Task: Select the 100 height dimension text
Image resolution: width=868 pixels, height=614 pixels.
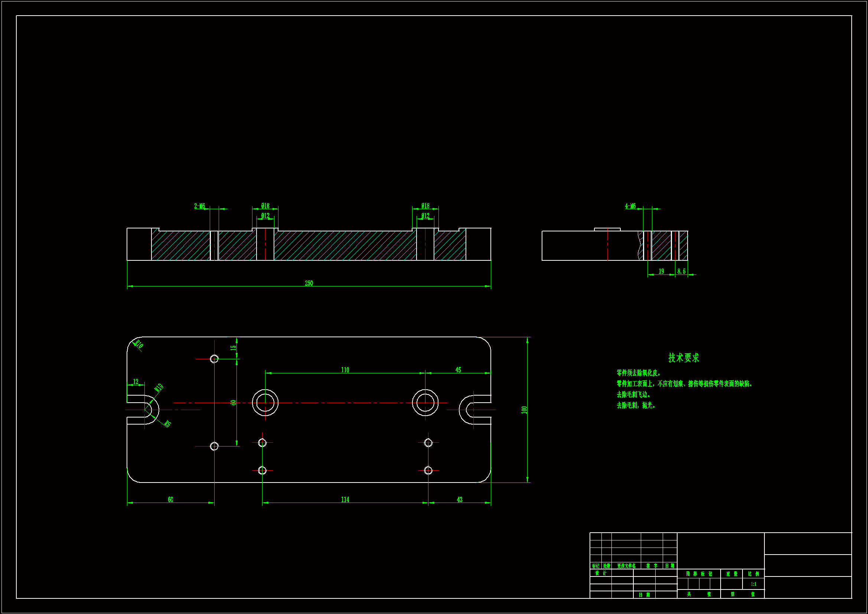Action: 524,410
